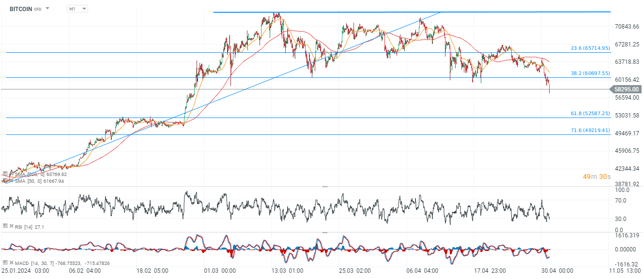Click the 45906.75 price axis label
The width and height of the screenshot is (644, 279).
627,151
